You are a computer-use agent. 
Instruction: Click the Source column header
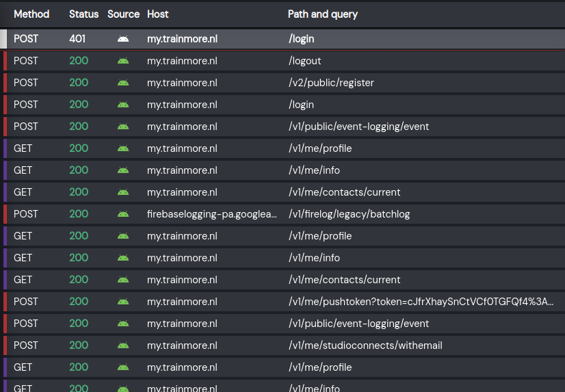click(x=123, y=14)
